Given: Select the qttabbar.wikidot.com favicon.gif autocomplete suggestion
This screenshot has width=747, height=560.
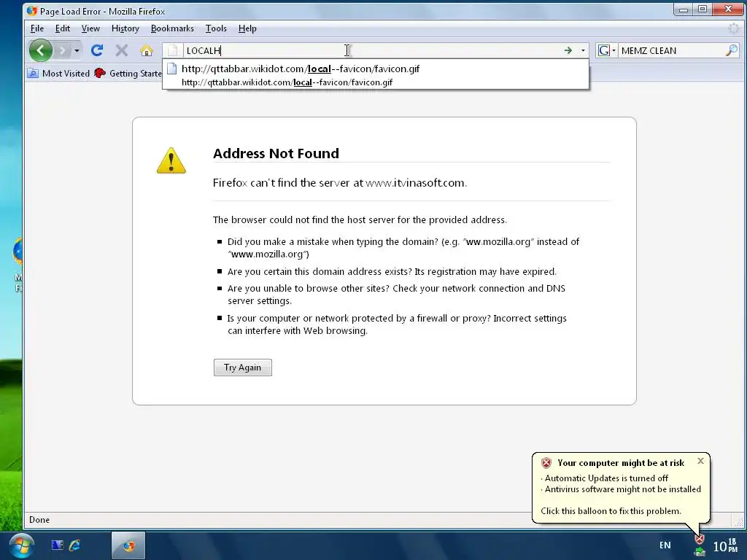Looking at the screenshot, I should (x=376, y=75).
